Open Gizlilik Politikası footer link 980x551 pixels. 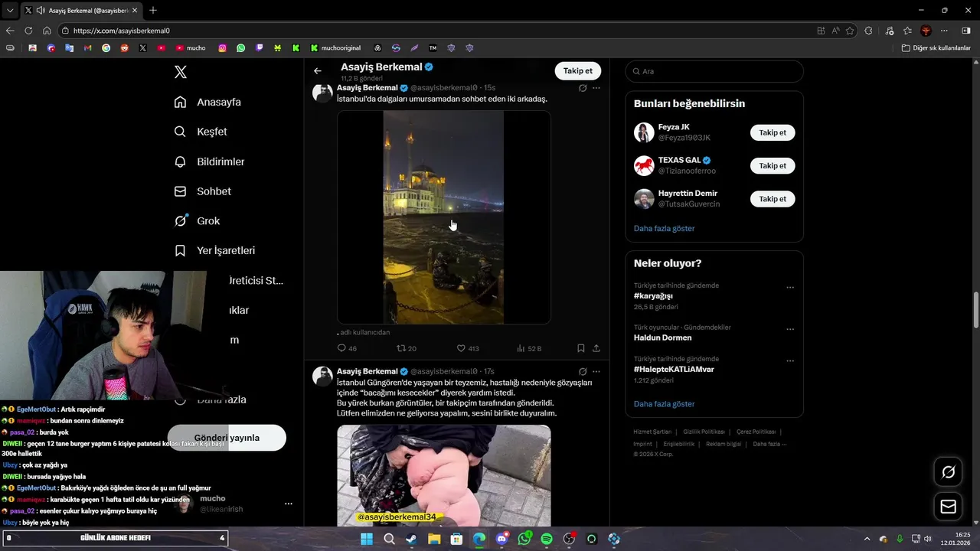point(703,432)
